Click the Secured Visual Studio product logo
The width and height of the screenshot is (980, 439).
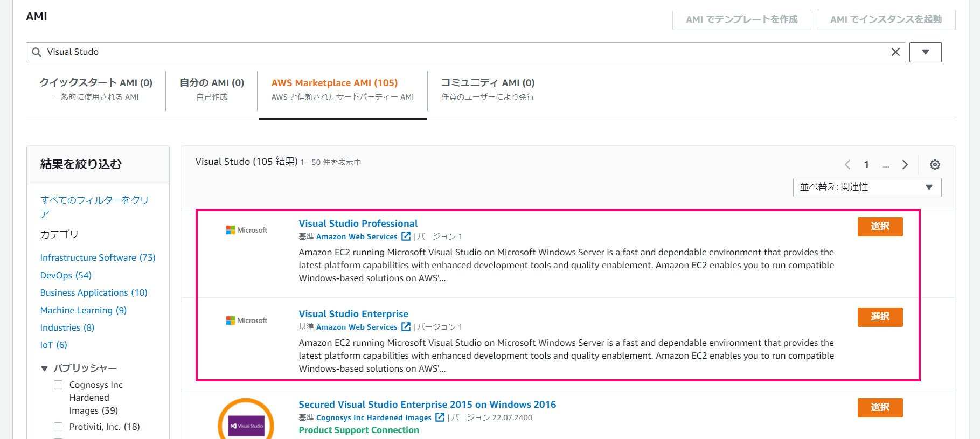pyautogui.click(x=246, y=419)
